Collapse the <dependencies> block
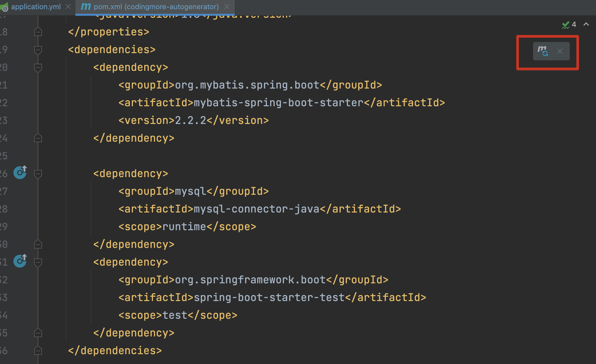Viewport: 596px width, 364px height. [38, 50]
